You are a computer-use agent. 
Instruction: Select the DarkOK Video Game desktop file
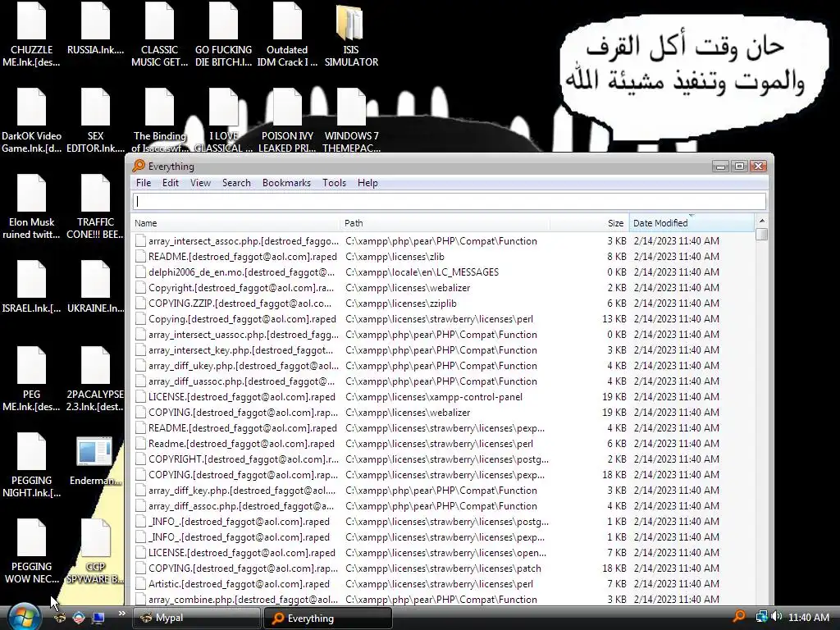(31, 121)
